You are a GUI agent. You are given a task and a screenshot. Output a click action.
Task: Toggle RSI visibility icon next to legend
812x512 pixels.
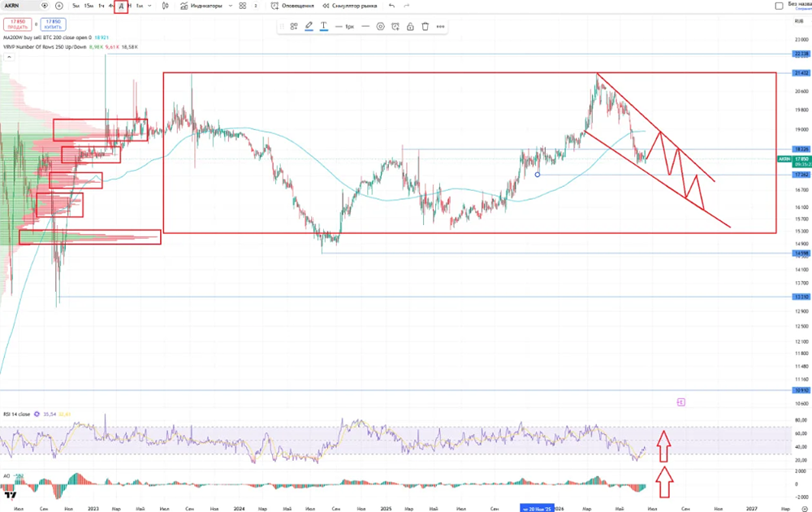(x=37, y=414)
